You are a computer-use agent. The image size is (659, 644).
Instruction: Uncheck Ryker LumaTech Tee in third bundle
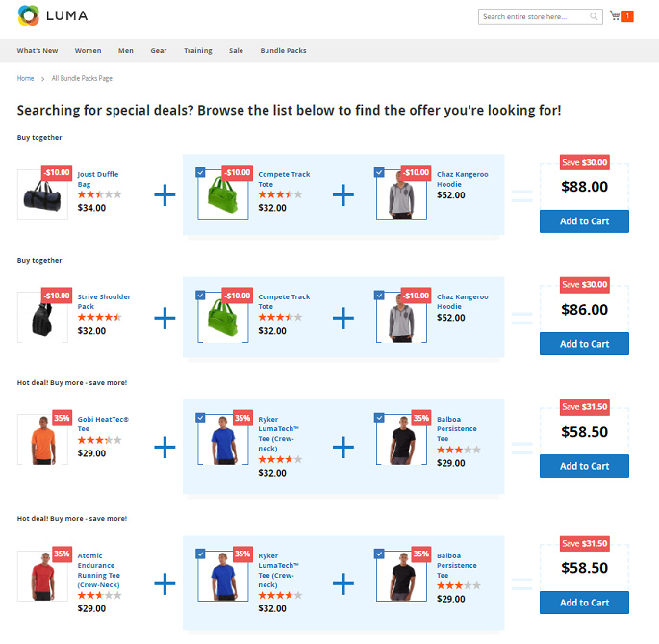tap(200, 418)
